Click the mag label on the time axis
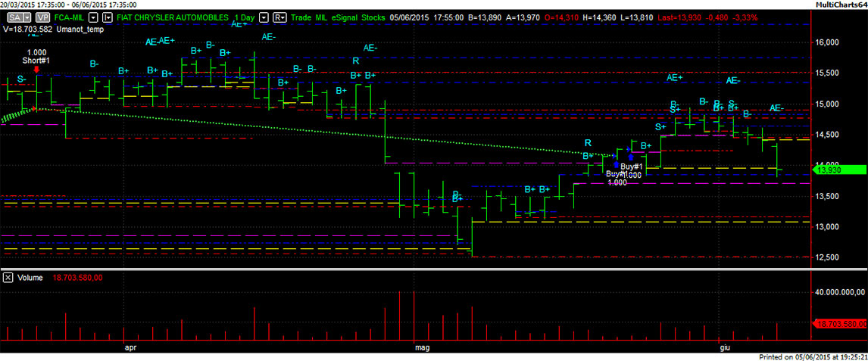The width and height of the screenshot is (868, 361). pos(422,348)
